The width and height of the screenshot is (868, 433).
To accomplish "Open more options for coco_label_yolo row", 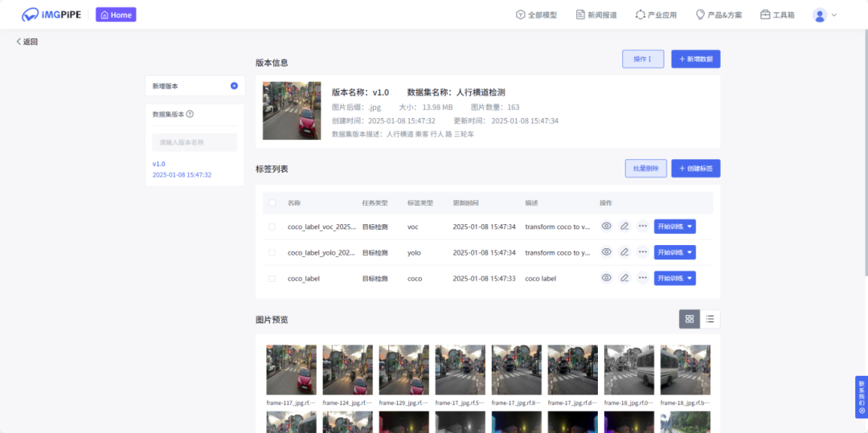I will click(642, 252).
